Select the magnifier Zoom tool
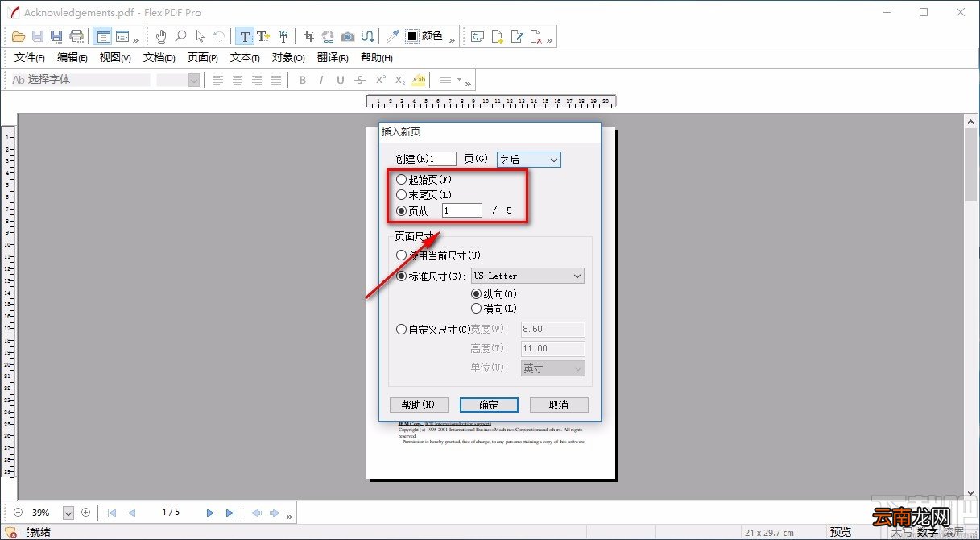The height and width of the screenshot is (540, 980). coord(181,36)
